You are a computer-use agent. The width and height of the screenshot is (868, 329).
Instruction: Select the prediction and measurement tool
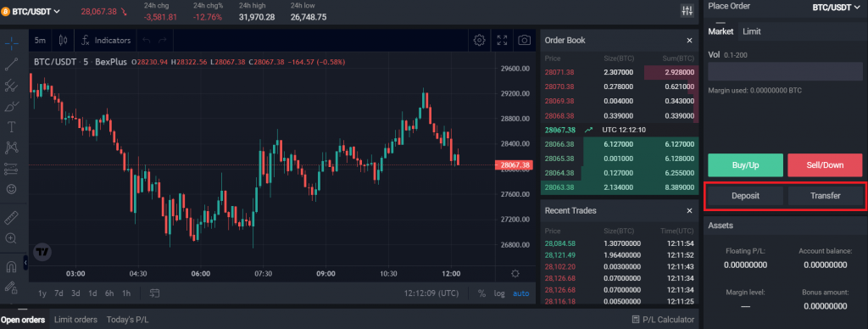[x=11, y=169]
